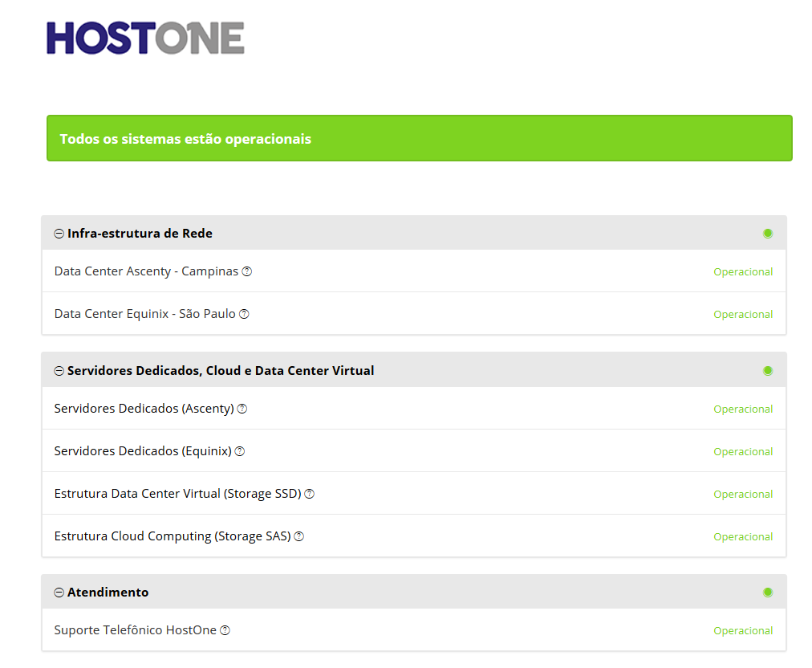Click help icon beside Suporte Telefônico HostOne
Image resolution: width=812 pixels, height=668 pixels.
pos(225,630)
